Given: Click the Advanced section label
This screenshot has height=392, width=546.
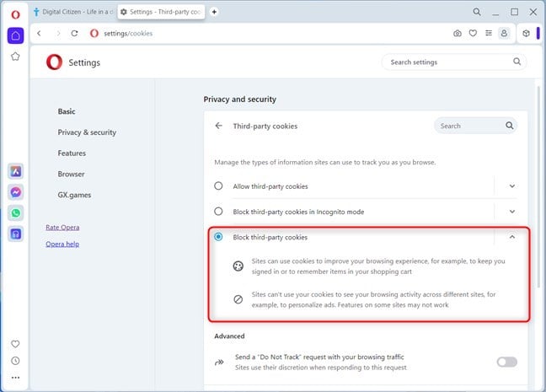Looking at the screenshot, I should pyautogui.click(x=229, y=336).
